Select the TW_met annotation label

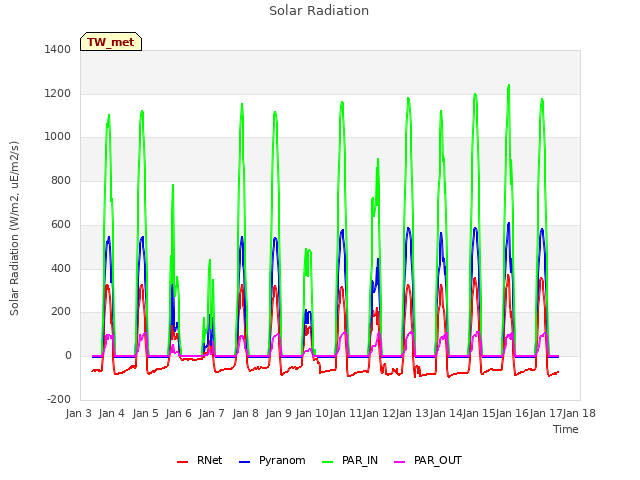point(111,42)
